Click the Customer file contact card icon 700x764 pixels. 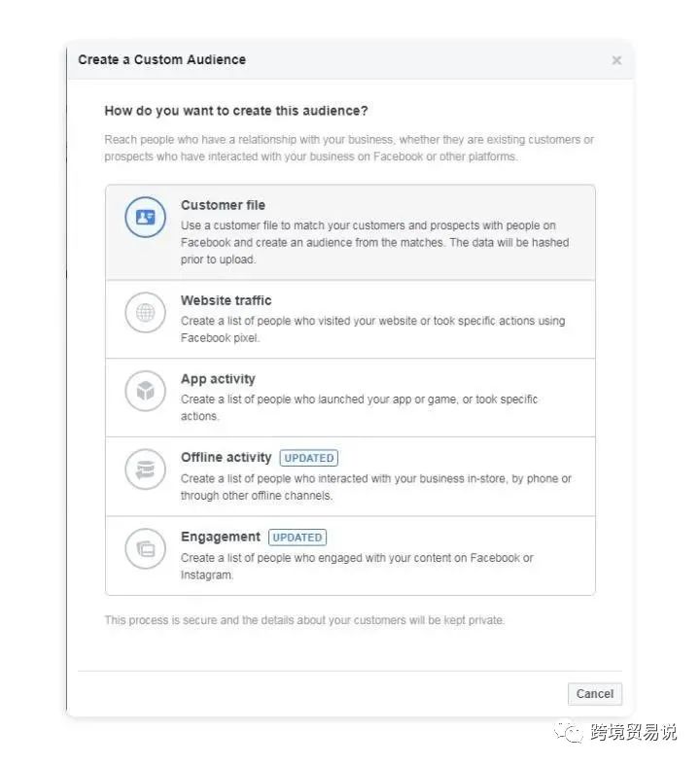[x=145, y=217]
